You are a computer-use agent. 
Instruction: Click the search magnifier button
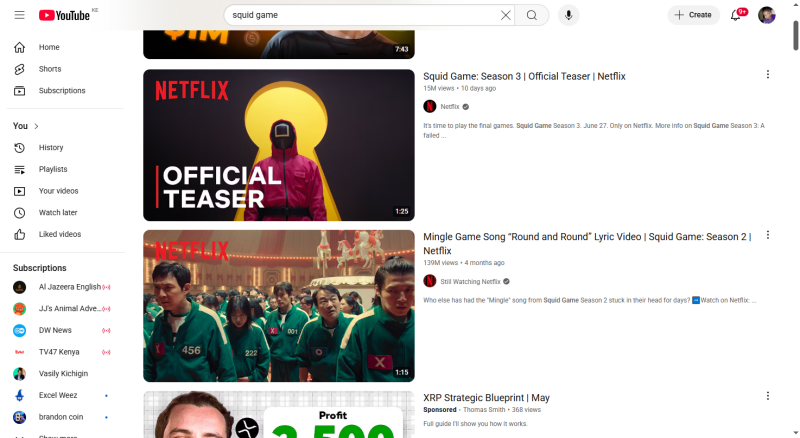pos(532,15)
